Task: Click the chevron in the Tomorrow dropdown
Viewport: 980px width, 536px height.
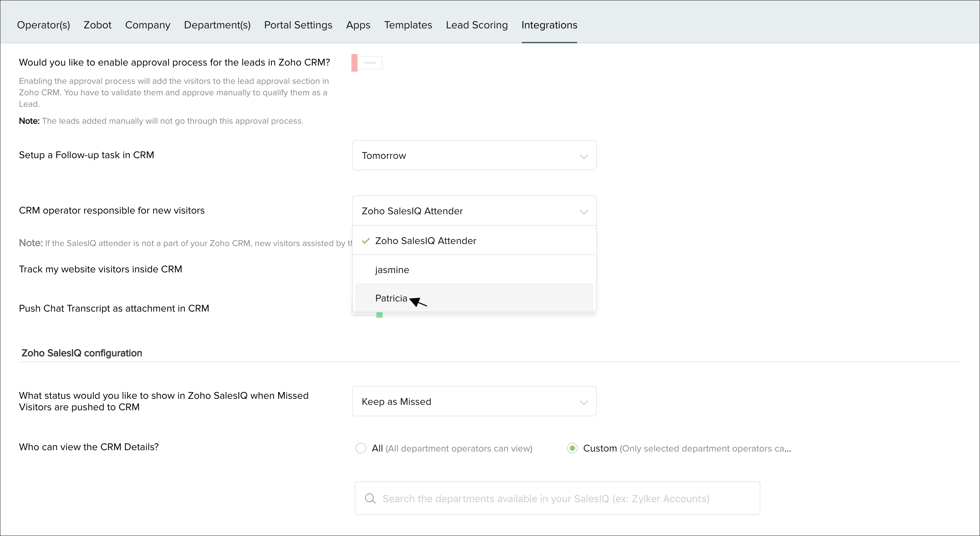Action: coord(584,156)
